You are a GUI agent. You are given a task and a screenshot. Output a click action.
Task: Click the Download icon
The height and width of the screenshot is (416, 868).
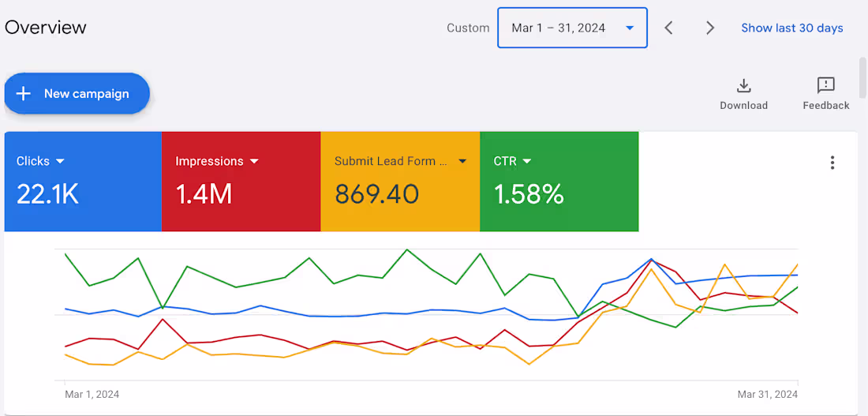(743, 86)
